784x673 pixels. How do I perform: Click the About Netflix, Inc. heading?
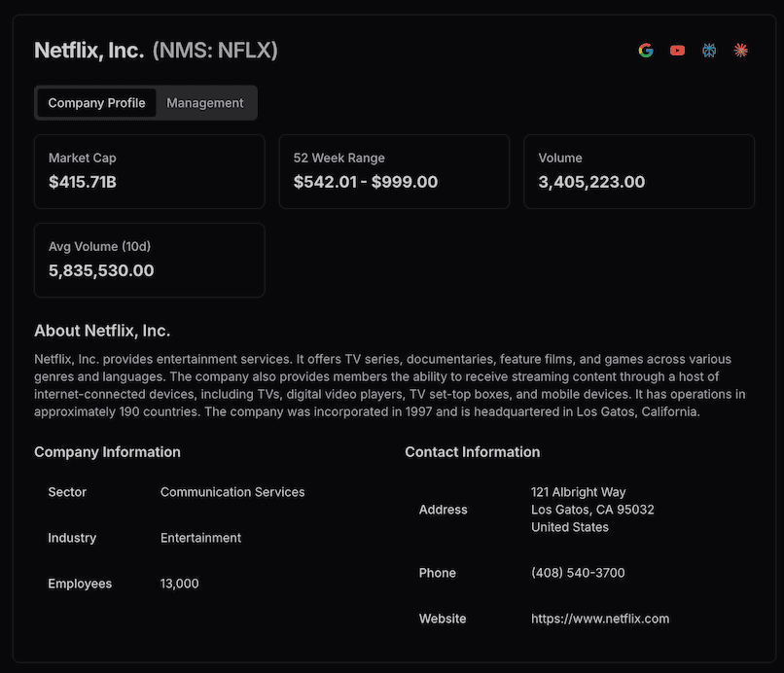pyautogui.click(x=102, y=331)
